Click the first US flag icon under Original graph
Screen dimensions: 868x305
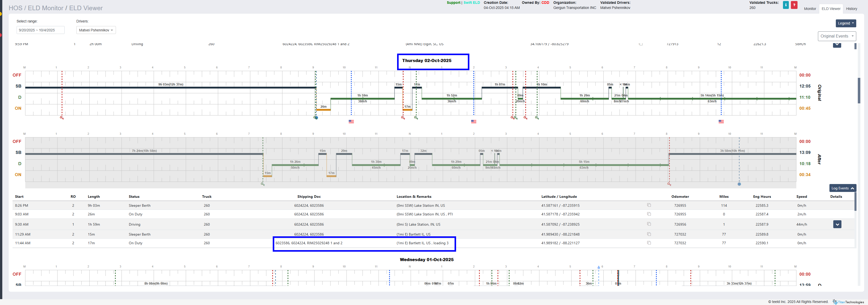coord(351,121)
